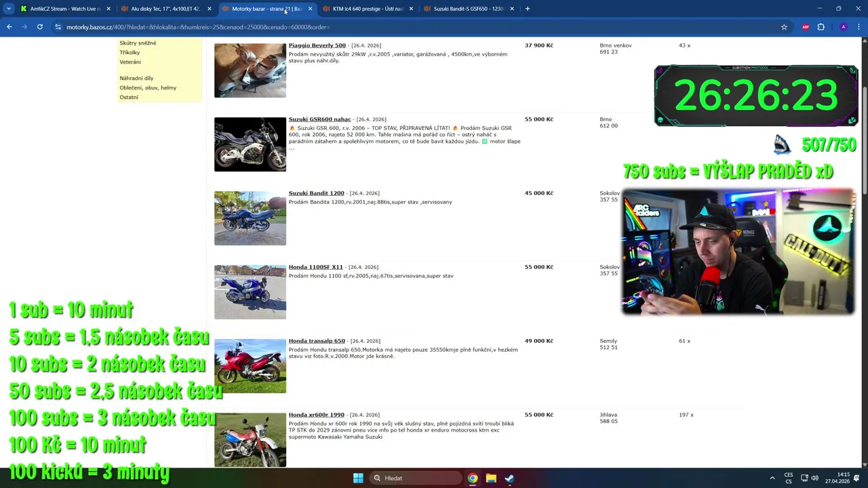The image size is (868, 488).
Task: Open Steam from the taskbar
Action: click(509, 478)
